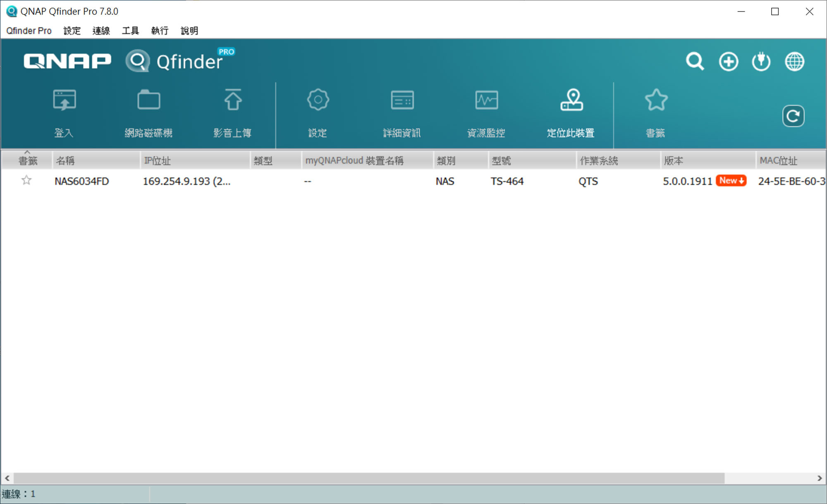Sort by 書籤 column header

point(27,160)
